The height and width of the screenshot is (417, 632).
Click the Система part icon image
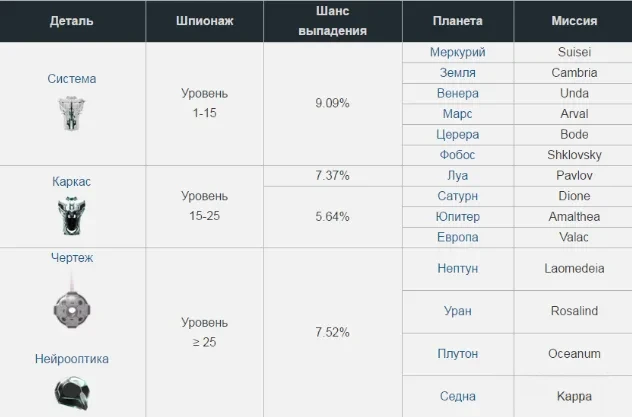pos(72,113)
